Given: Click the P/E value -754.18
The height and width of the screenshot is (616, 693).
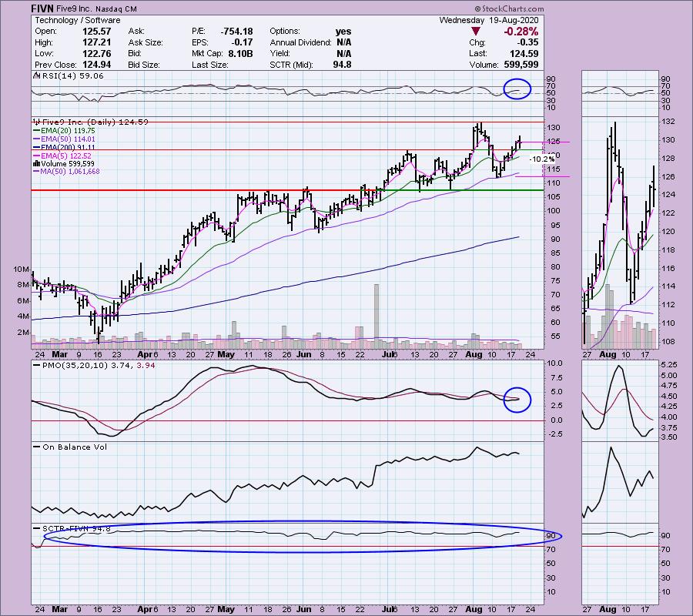Looking at the screenshot, I should (x=237, y=32).
